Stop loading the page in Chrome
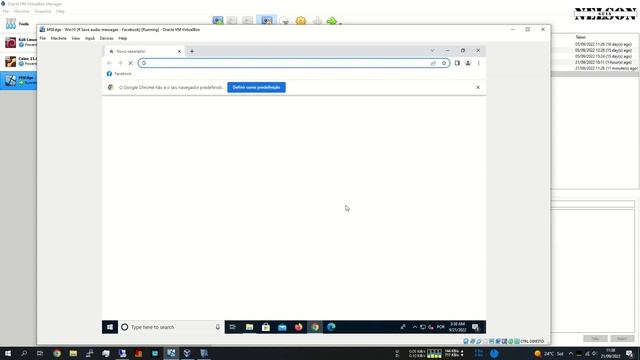640x360 pixels. pos(131,63)
